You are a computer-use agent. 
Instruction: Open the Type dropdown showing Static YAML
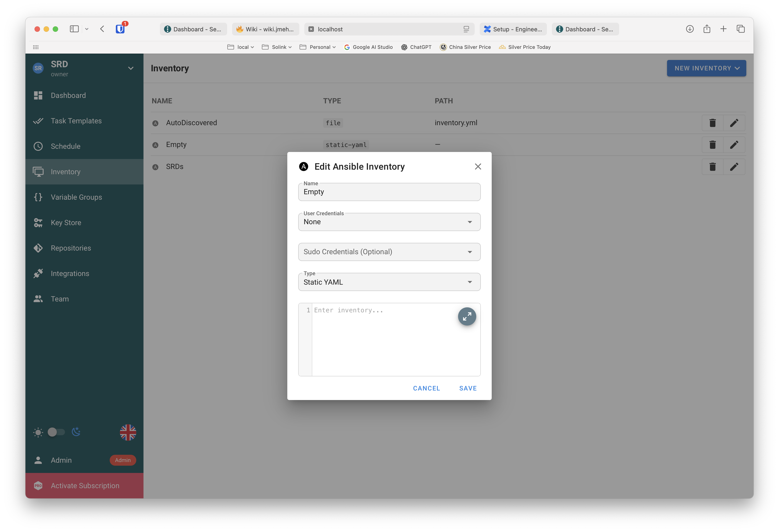pos(389,282)
